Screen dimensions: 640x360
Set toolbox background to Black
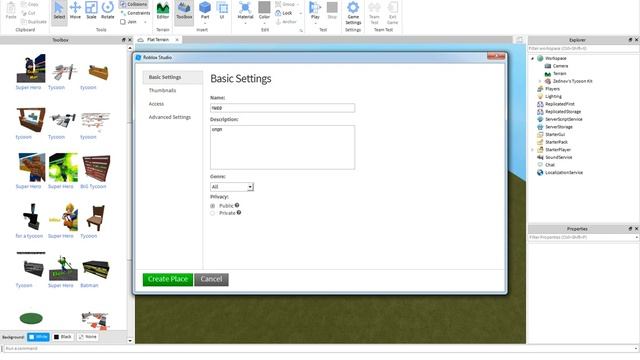pyautogui.click(x=63, y=337)
